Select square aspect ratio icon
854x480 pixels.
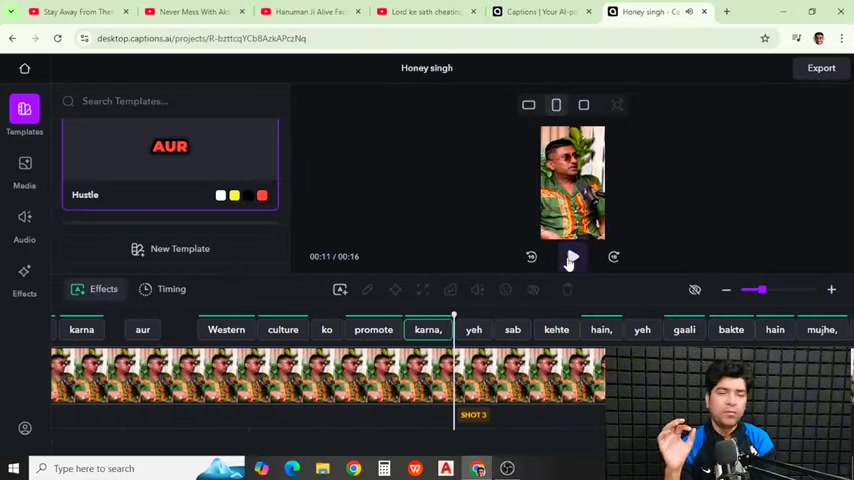(x=584, y=105)
